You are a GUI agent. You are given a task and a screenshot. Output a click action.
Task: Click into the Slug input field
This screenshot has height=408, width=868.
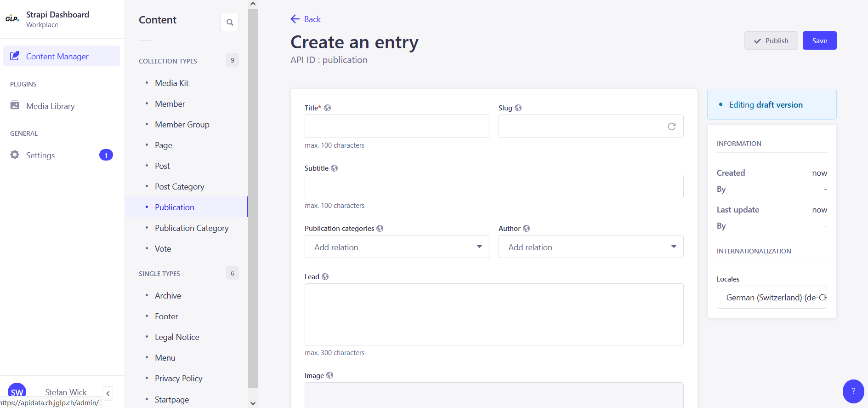pyautogui.click(x=591, y=126)
